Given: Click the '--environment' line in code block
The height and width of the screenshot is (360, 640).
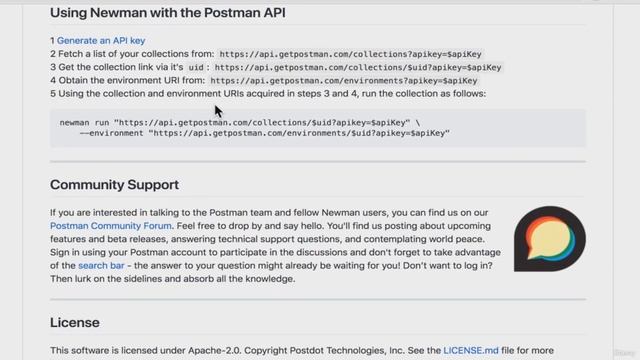Looking at the screenshot, I should (264, 133).
